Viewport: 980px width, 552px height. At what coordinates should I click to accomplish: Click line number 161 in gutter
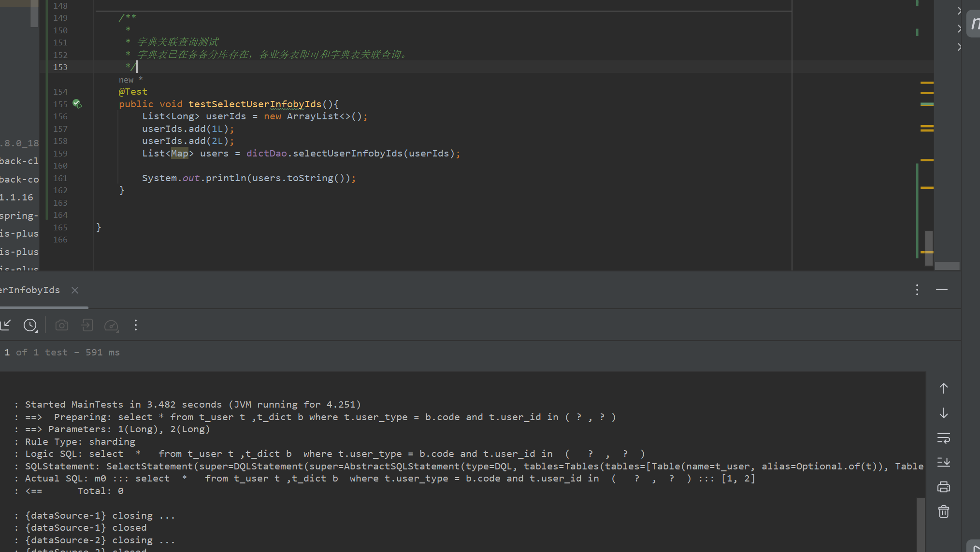60,178
